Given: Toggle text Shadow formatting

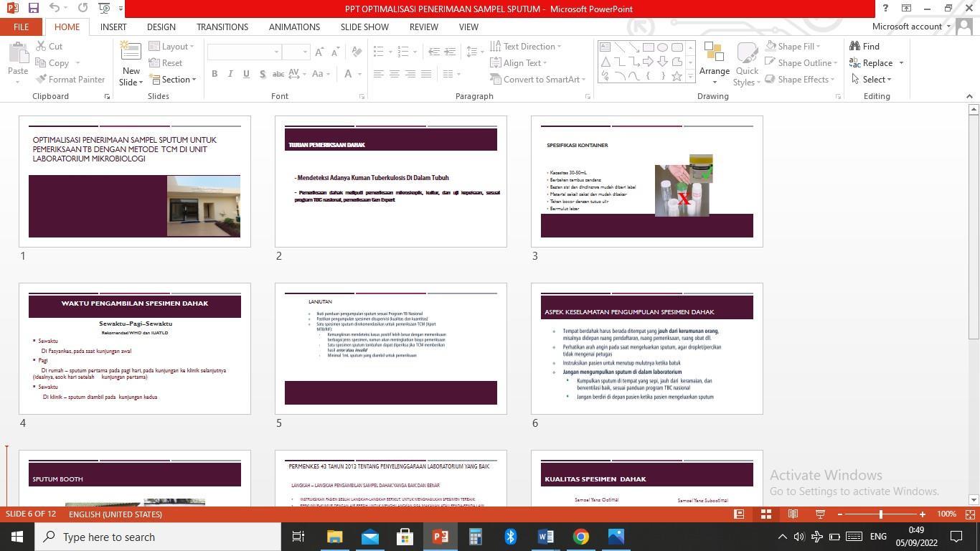Looking at the screenshot, I should [263, 74].
